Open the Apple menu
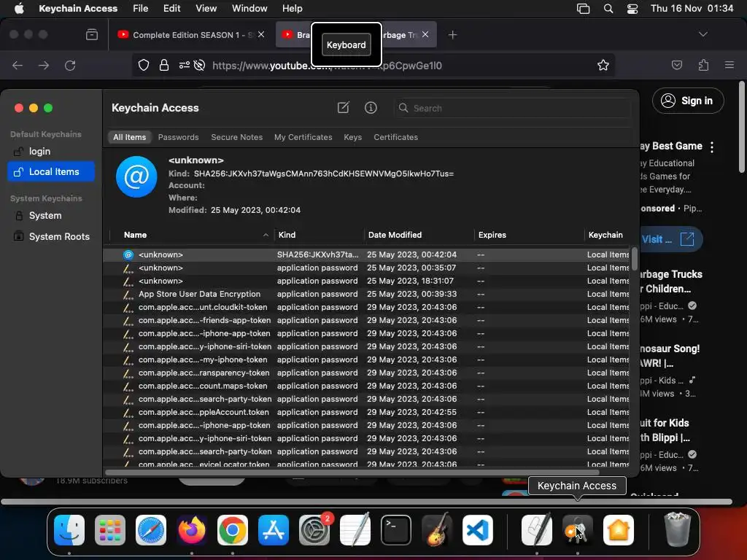The width and height of the screenshot is (747, 560). click(x=19, y=9)
